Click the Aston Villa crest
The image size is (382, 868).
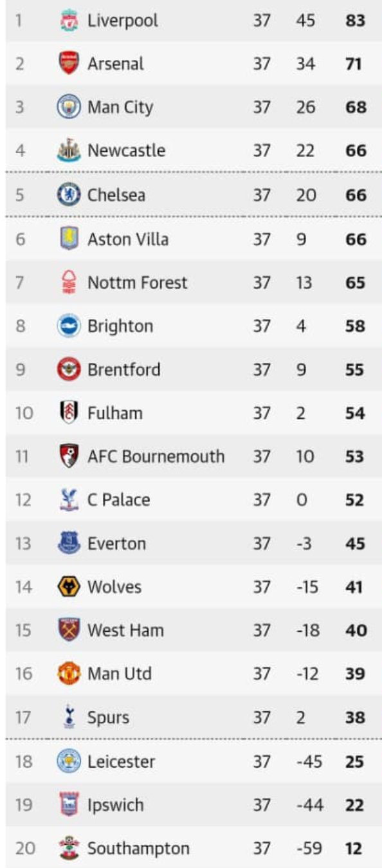click(x=69, y=239)
